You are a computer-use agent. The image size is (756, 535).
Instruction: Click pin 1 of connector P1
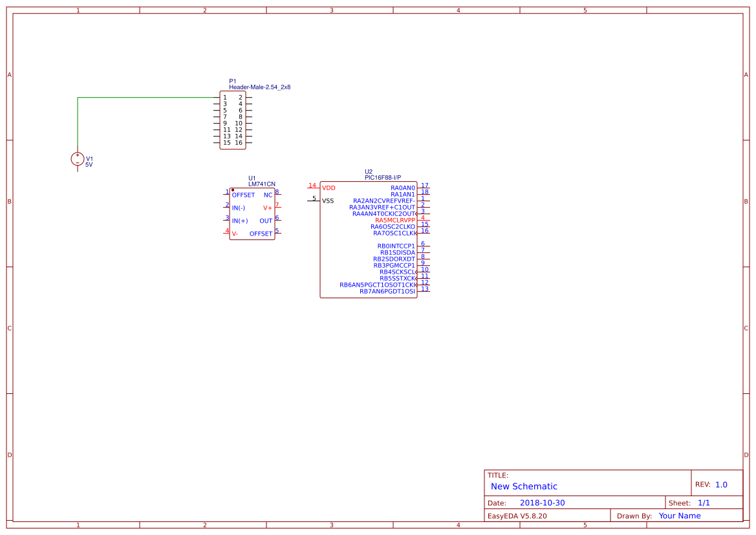(224, 96)
